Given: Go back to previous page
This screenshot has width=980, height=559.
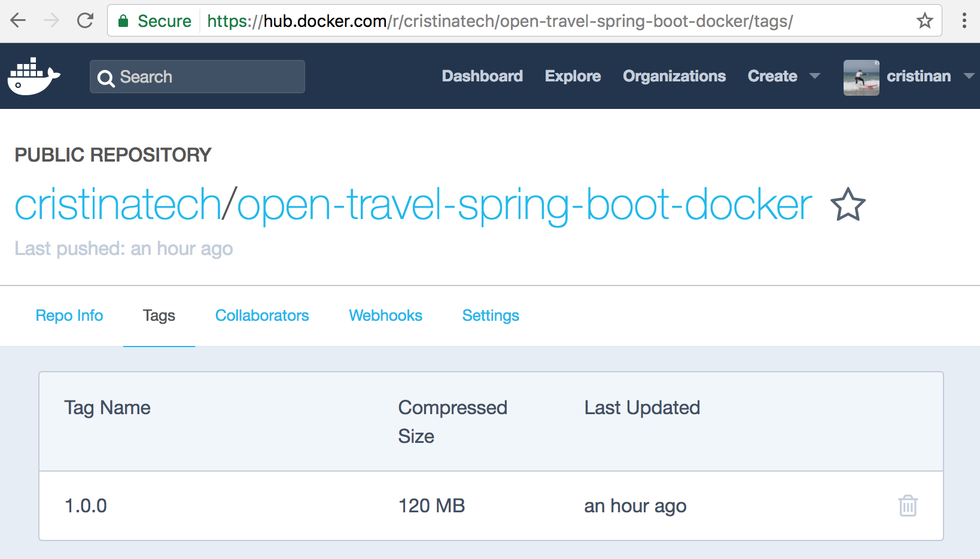Looking at the screenshot, I should (19, 20).
